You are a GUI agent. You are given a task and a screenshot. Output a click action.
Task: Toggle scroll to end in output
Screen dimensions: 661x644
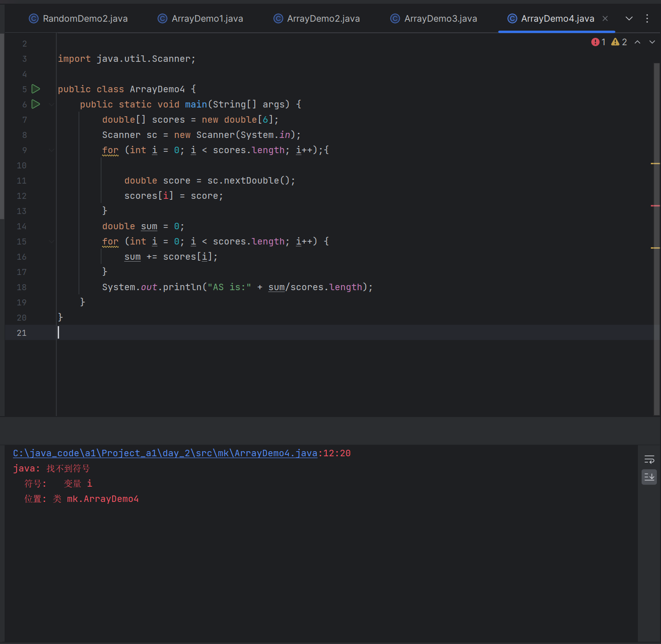649,477
